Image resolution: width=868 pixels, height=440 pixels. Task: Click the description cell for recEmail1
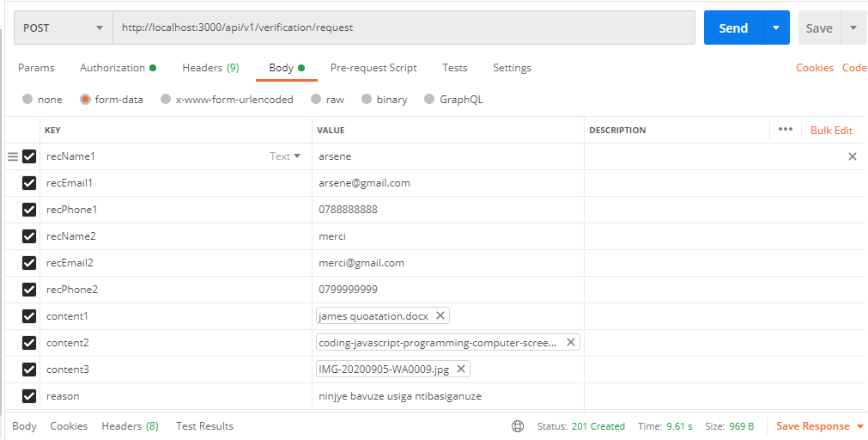pos(725,183)
